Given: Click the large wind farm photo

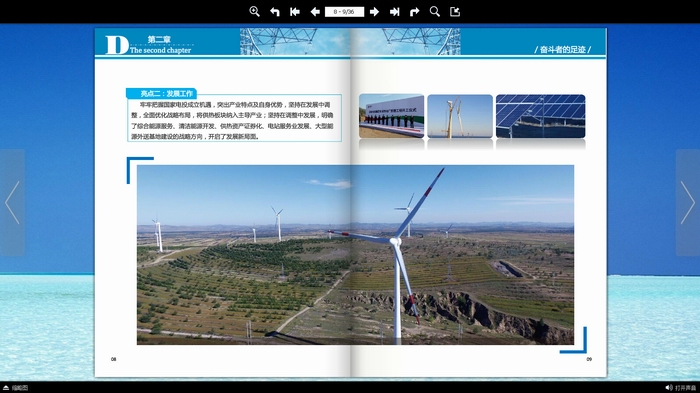Looking at the screenshot, I should coord(355,255).
